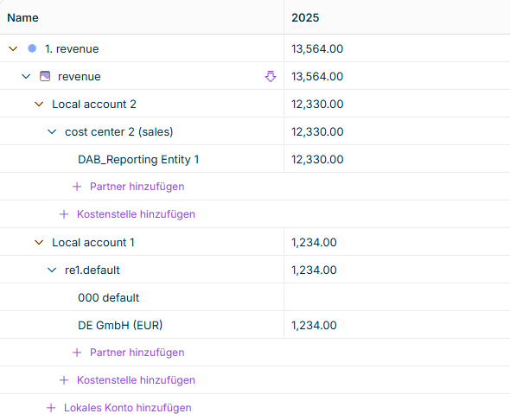Click 12,330.00 value in DAB_Reporting Entity 1 row
Viewport: 510px width, 420px height.
(x=317, y=159)
